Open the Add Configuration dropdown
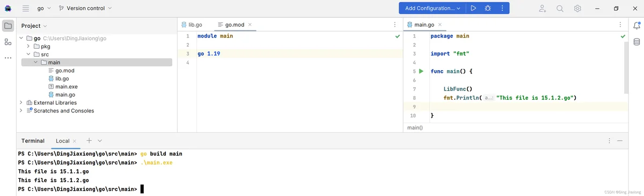 (x=433, y=8)
